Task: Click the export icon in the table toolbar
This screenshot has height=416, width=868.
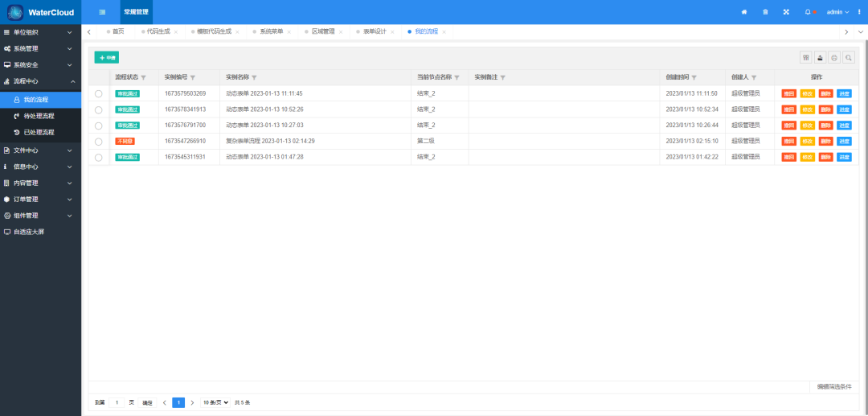Action: 820,58
